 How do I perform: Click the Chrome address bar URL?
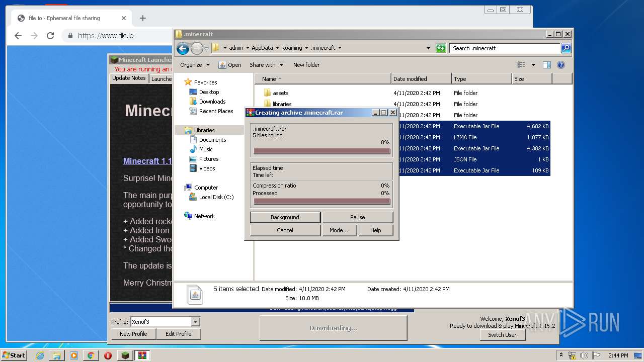click(x=106, y=36)
